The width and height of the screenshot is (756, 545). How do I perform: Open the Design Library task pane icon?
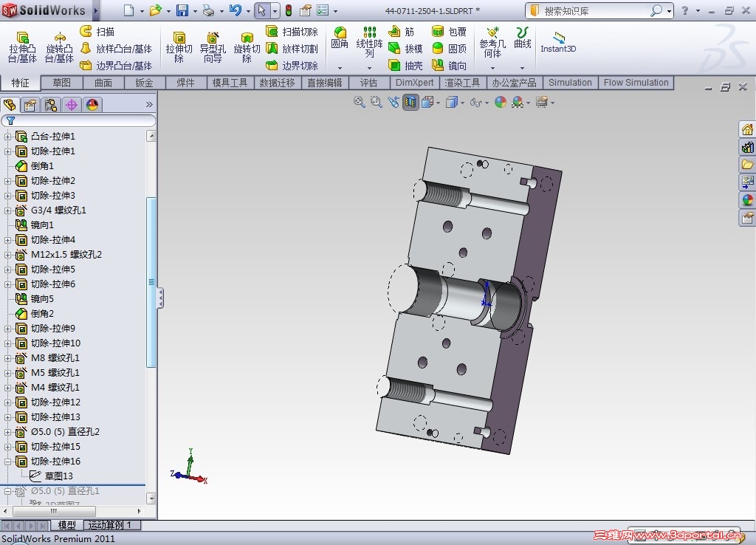(x=747, y=147)
